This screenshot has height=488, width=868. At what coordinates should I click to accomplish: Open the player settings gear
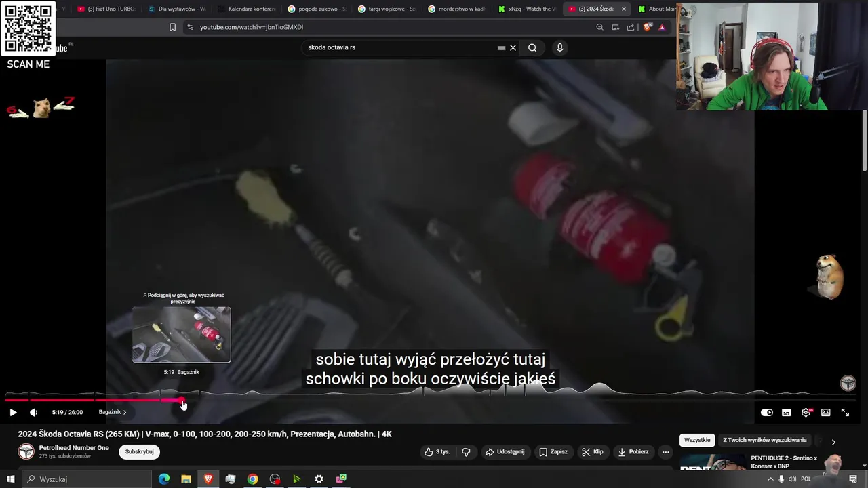[806, 412]
